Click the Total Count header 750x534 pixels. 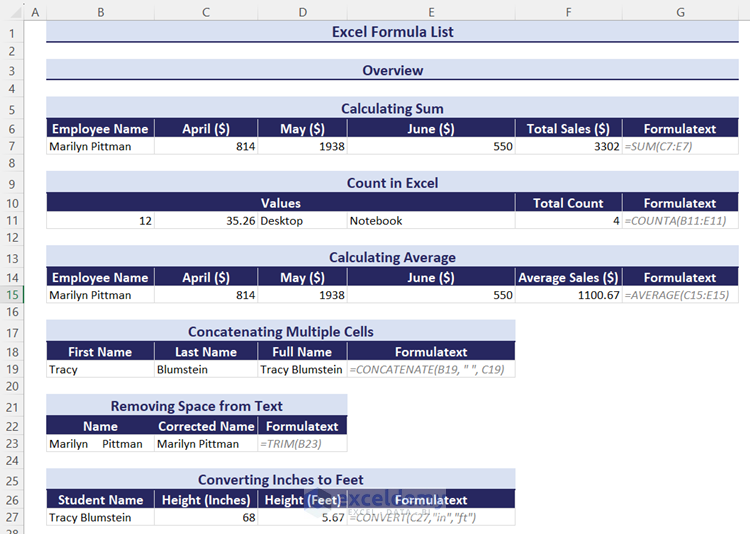coord(569,203)
